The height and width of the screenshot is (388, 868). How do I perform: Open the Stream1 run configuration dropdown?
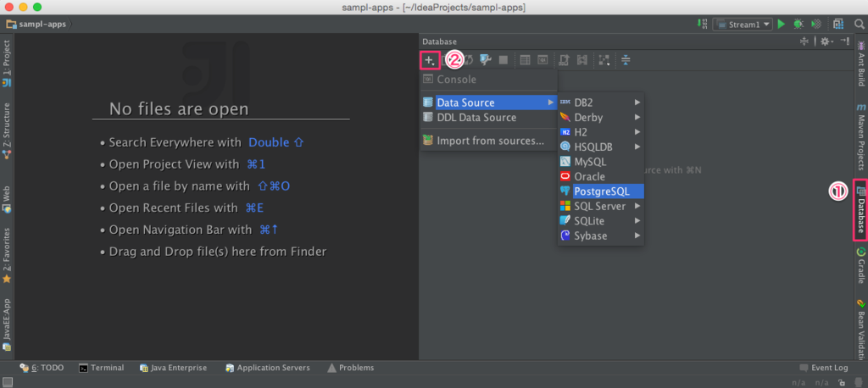pos(743,25)
